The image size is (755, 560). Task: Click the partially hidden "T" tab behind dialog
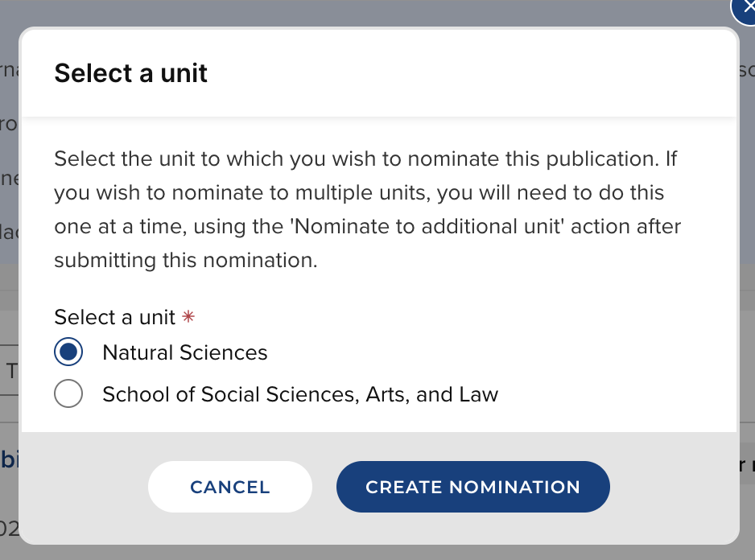pyautogui.click(x=10, y=371)
